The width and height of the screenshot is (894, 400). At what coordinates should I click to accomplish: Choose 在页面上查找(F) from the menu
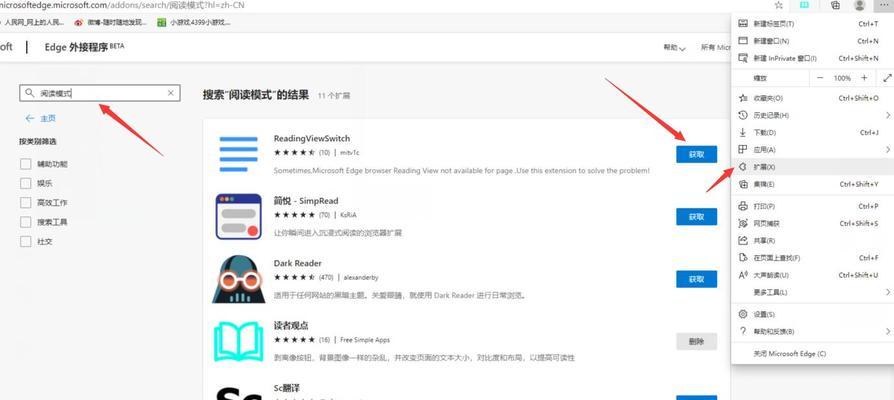812,258
